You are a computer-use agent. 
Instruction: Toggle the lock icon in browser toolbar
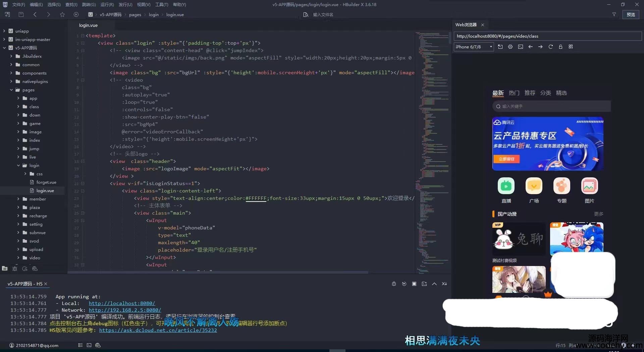pyautogui.click(x=560, y=47)
